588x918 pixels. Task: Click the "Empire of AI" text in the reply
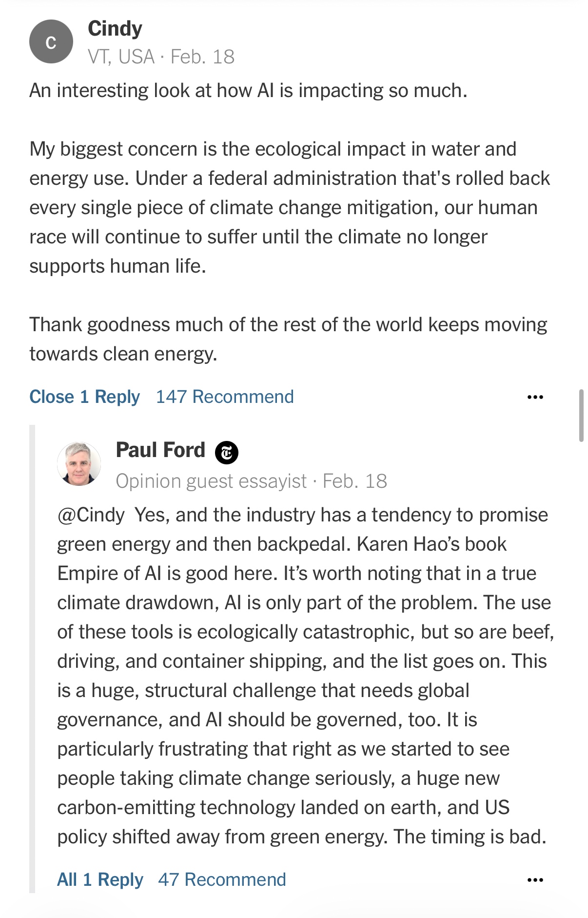point(109,574)
